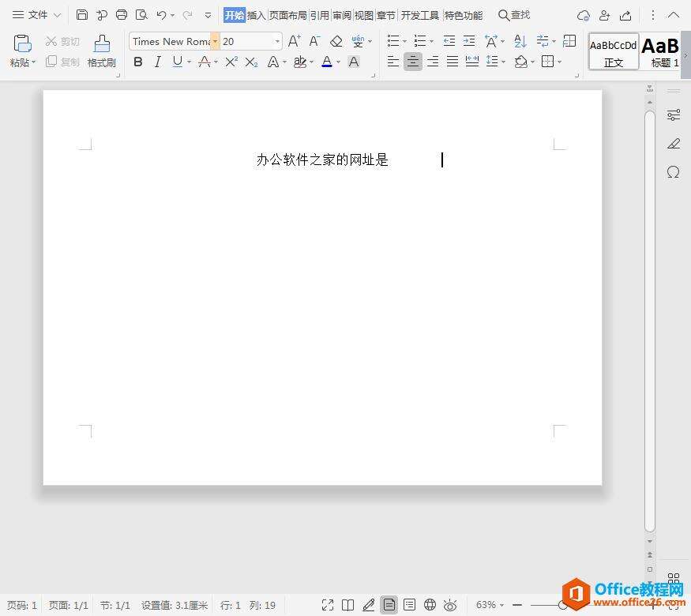Expand borders dropdown arrow
The height and width of the screenshot is (616, 691).
click(560, 62)
